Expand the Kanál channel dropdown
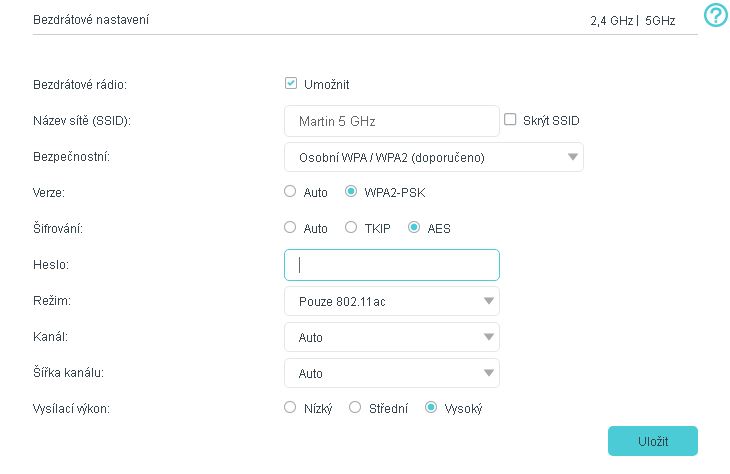 pos(391,337)
